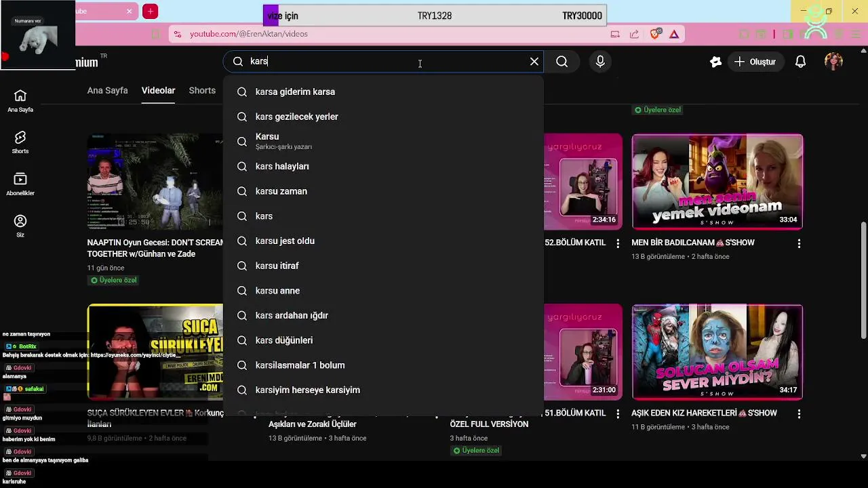The width and height of the screenshot is (868, 488).
Task: Open the three-dot menu for 51.BÖLÜM KATIL video
Action: (x=618, y=413)
